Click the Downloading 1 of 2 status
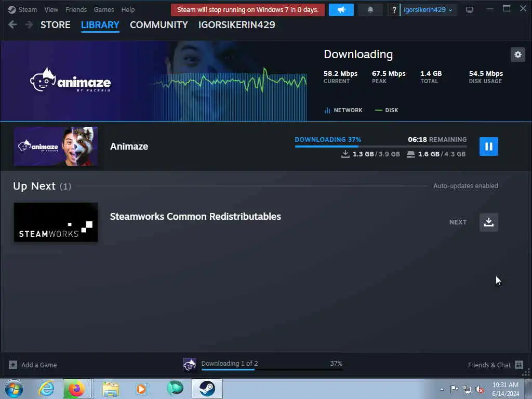This screenshot has height=399, width=532. pyautogui.click(x=229, y=363)
